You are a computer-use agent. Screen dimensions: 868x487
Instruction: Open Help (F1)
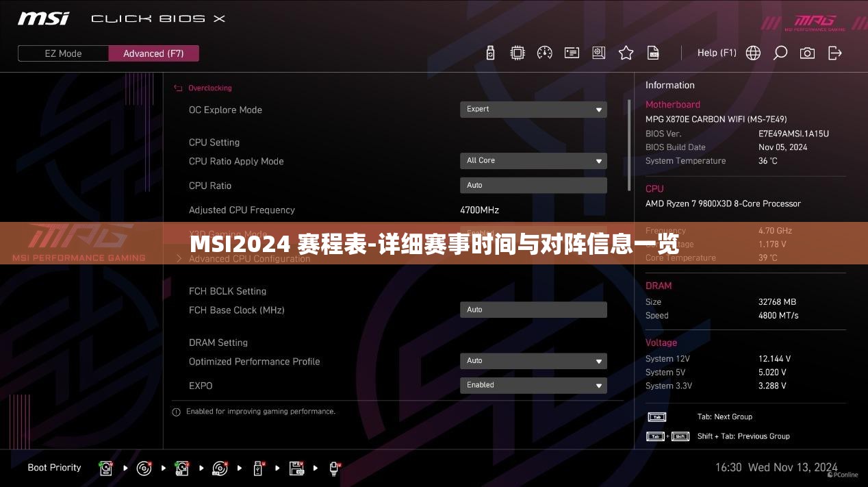point(717,53)
